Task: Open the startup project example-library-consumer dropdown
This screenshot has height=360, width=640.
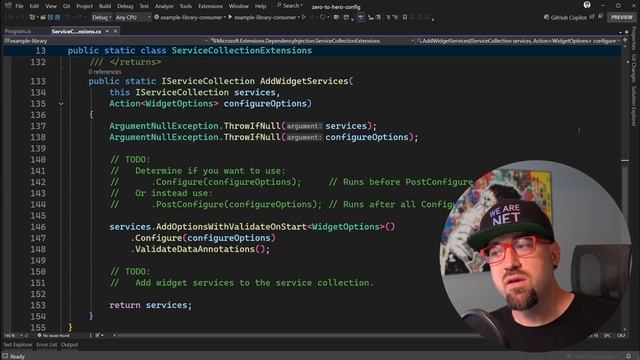Action: pyautogui.click(x=189, y=18)
